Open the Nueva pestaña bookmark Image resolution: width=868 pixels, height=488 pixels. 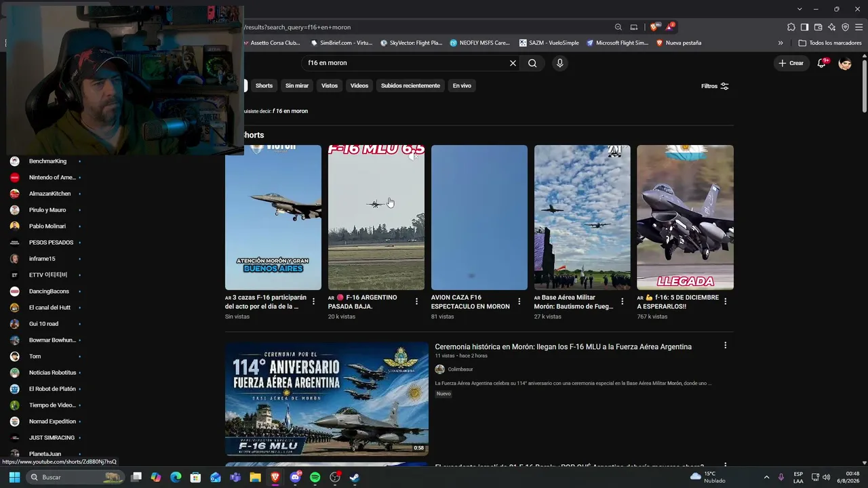tap(679, 43)
